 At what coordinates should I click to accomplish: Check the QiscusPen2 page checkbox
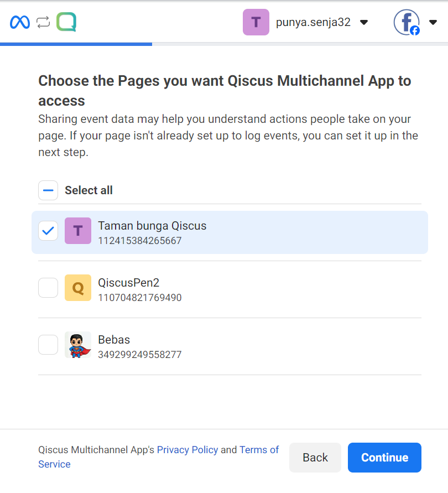tap(48, 288)
